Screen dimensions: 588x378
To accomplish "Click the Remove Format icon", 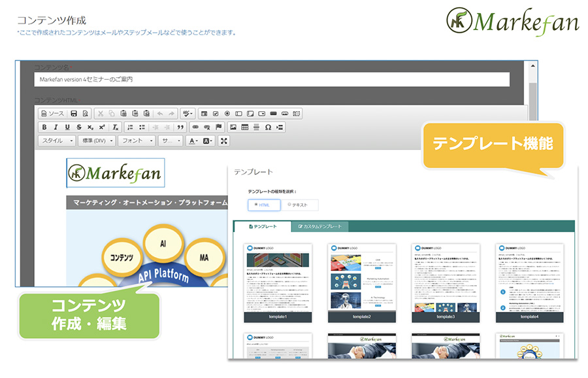I will (x=116, y=128).
